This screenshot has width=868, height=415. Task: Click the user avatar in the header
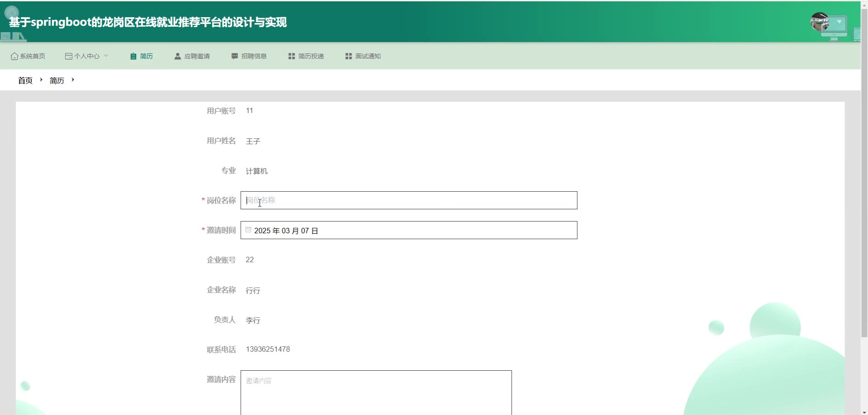tap(820, 22)
